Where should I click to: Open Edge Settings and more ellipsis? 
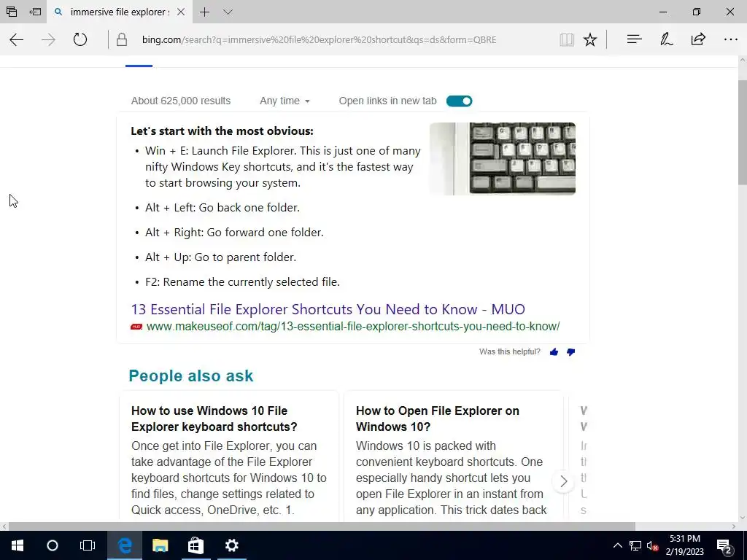[x=730, y=39]
